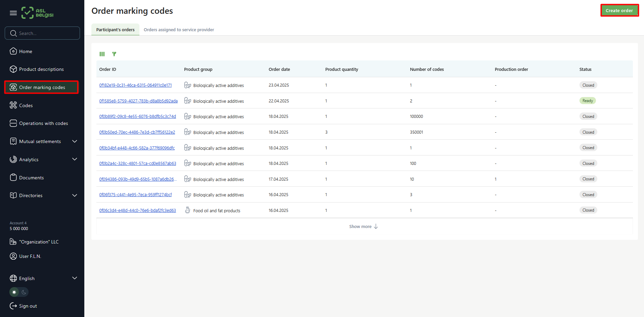Click the User F.L.N. label
The width and height of the screenshot is (644, 317).
(x=30, y=256)
